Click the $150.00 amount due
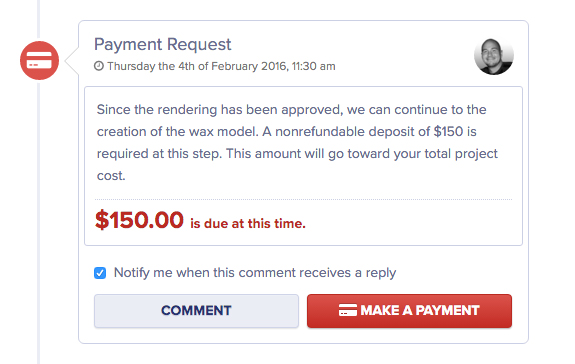 139,220
